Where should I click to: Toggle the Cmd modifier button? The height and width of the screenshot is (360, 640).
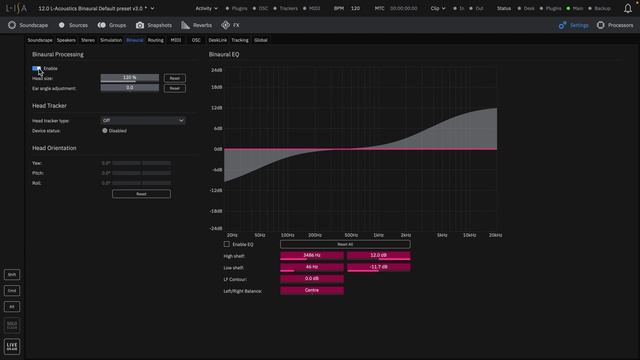pyautogui.click(x=12, y=291)
